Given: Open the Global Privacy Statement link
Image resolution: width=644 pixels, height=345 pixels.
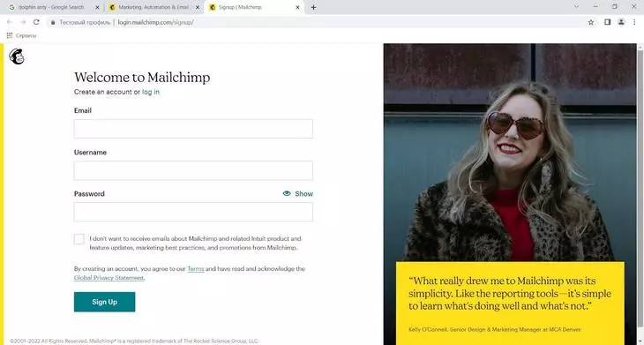Looking at the screenshot, I should [109, 278].
